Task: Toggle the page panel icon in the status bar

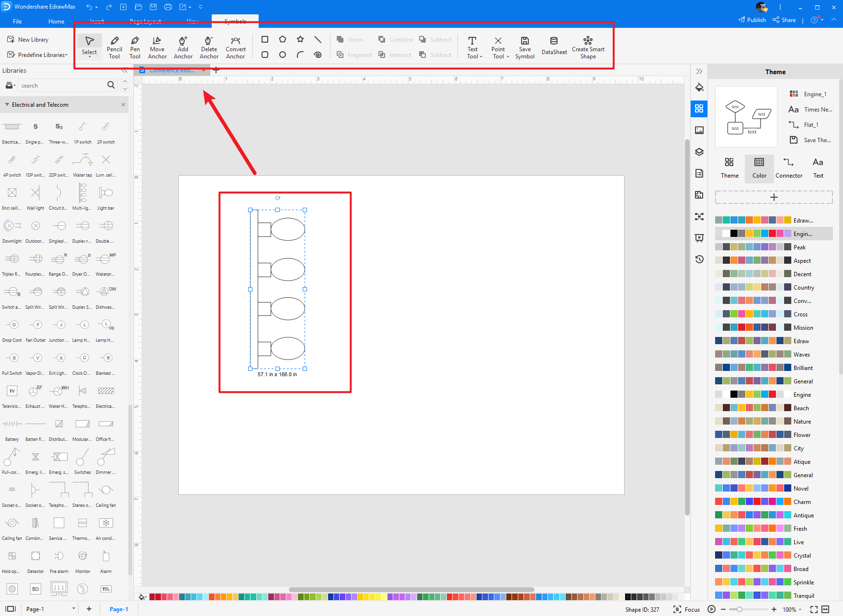Action: [11, 609]
